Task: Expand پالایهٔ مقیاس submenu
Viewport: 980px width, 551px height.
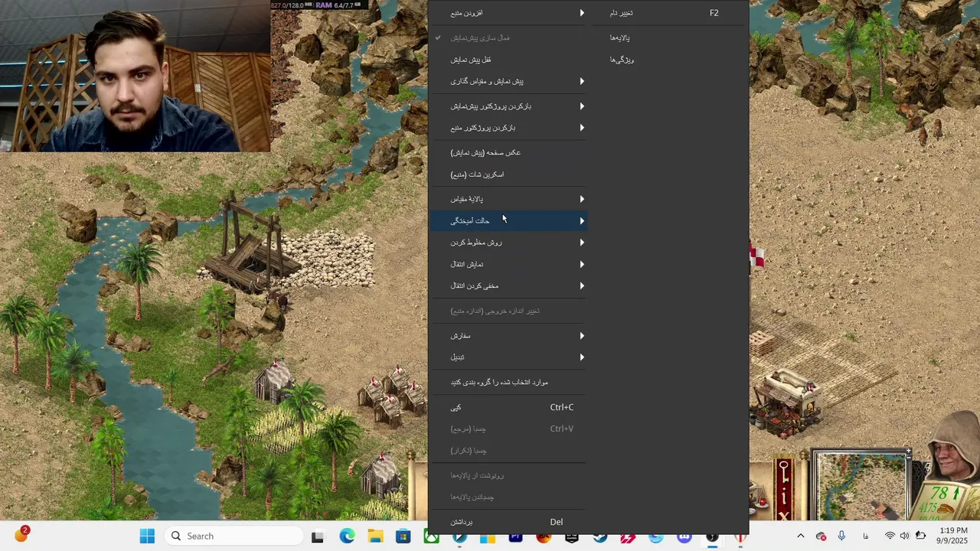Action: click(509, 199)
